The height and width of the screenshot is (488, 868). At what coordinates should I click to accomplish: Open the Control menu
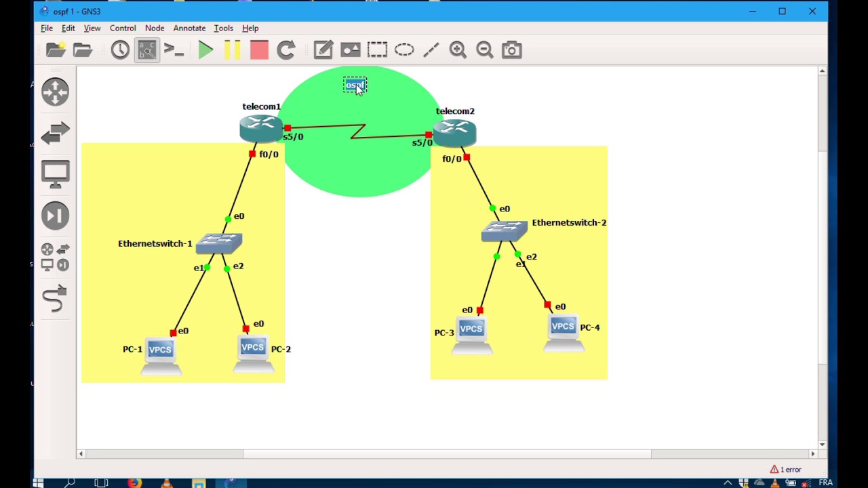point(123,28)
